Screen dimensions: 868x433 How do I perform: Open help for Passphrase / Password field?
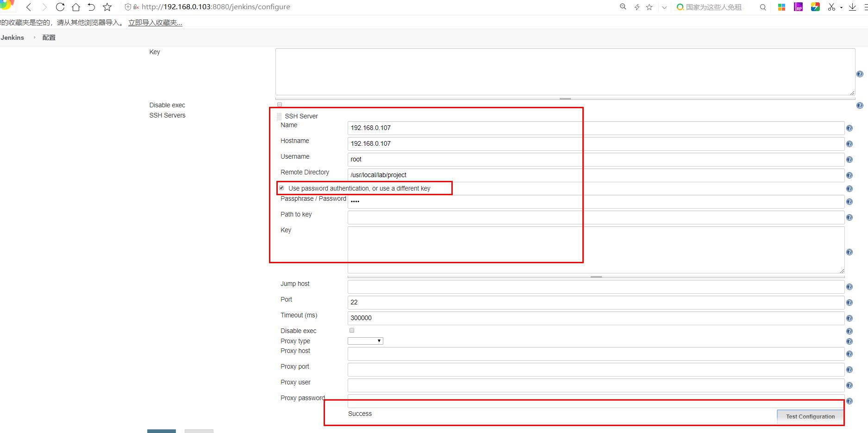pos(849,202)
